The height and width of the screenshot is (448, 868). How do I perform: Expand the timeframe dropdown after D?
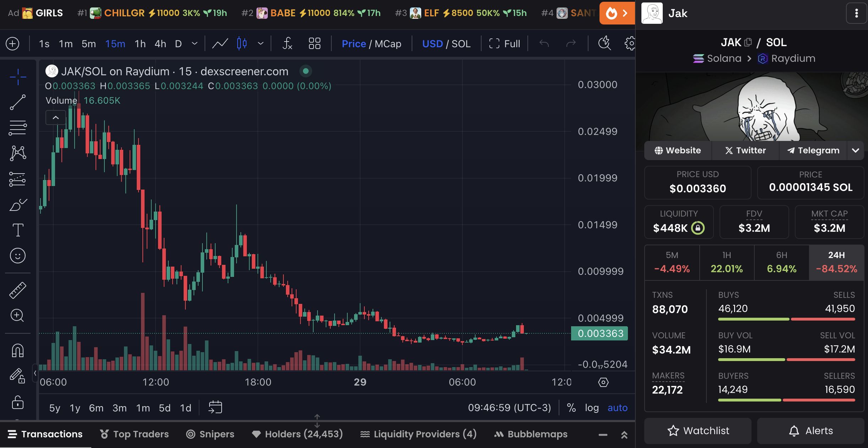tap(194, 44)
